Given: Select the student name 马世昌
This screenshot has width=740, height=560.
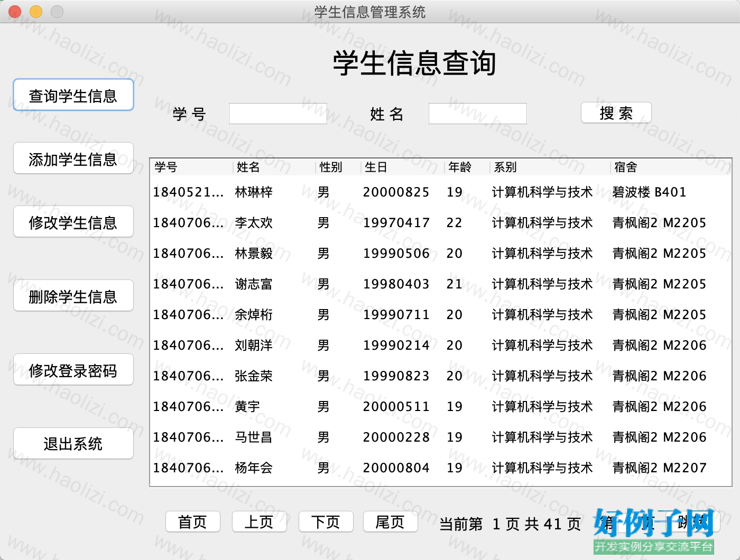Looking at the screenshot, I should (x=254, y=437).
